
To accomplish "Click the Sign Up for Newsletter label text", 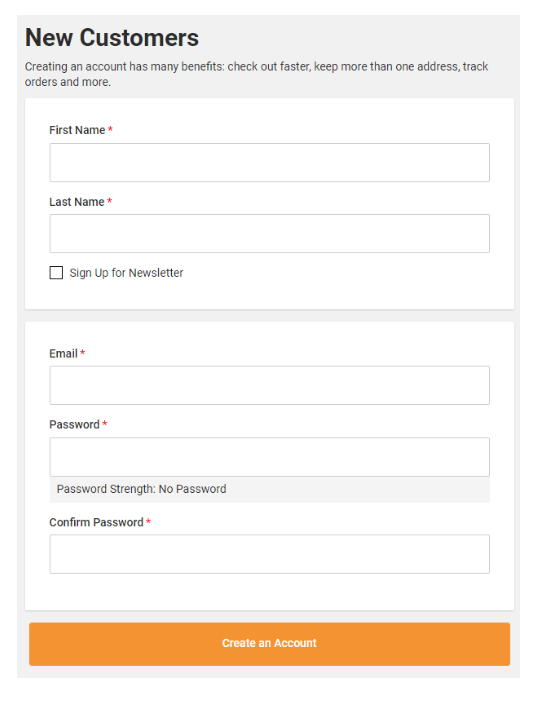I will pos(126,273).
